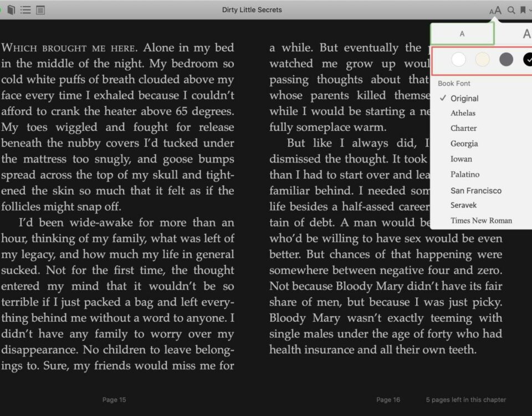Increase text size with large A
The width and height of the screenshot is (532, 416).
526,34
